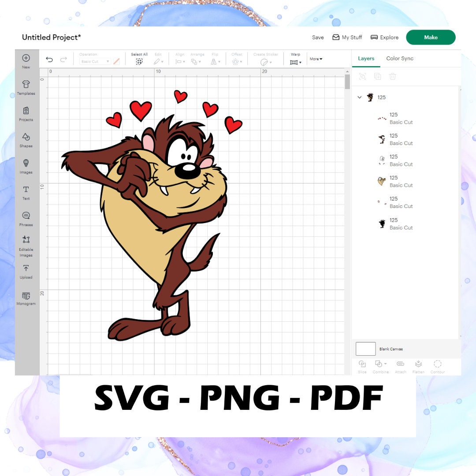Screen dimensions: 476x476
Task: Click Save in the top bar
Action: pyautogui.click(x=318, y=37)
